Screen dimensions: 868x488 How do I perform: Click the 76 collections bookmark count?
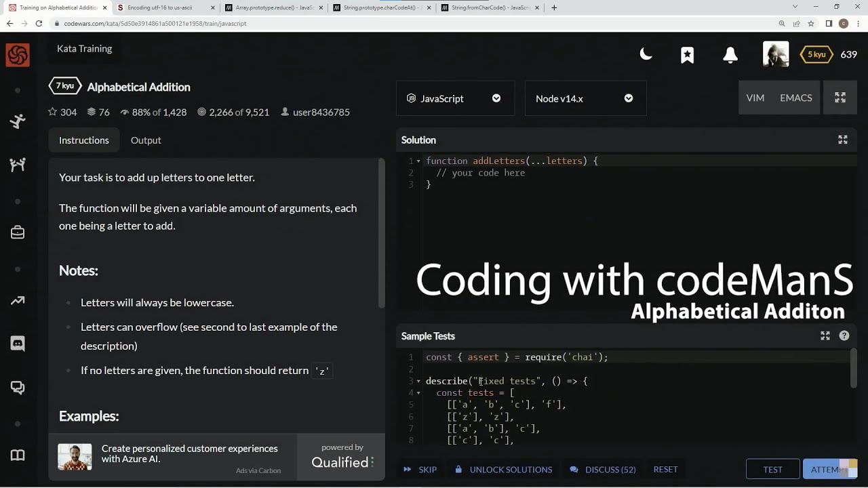click(x=97, y=112)
